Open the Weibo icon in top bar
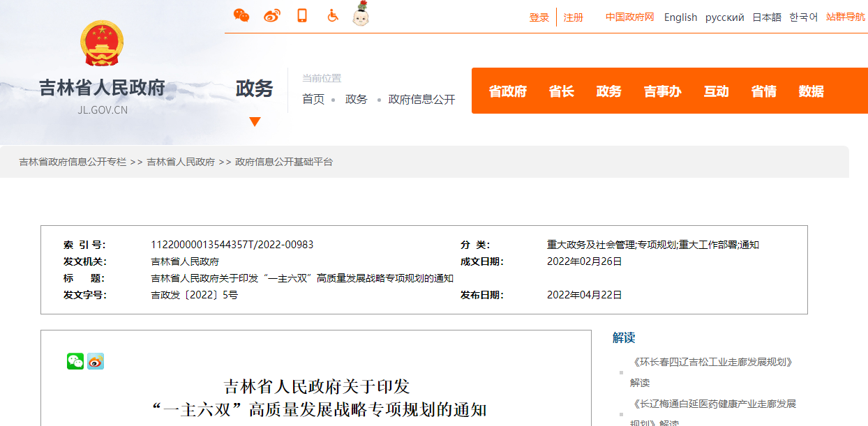 [x=271, y=15]
